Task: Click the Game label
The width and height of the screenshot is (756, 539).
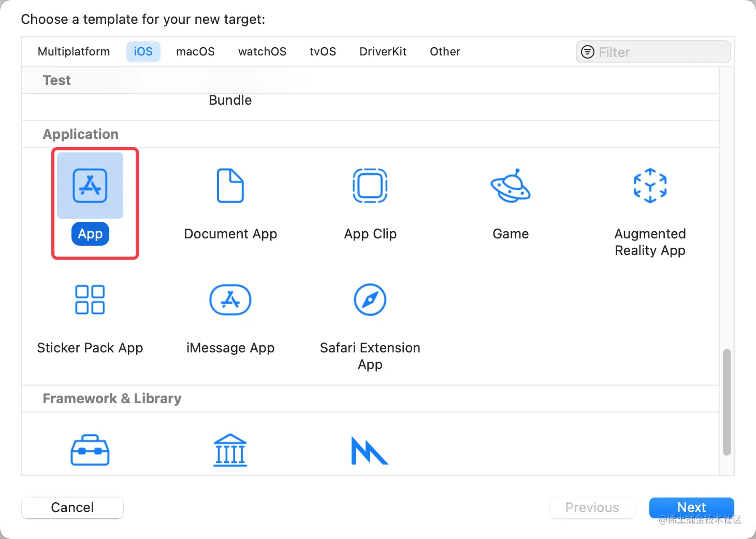Action: click(x=511, y=234)
